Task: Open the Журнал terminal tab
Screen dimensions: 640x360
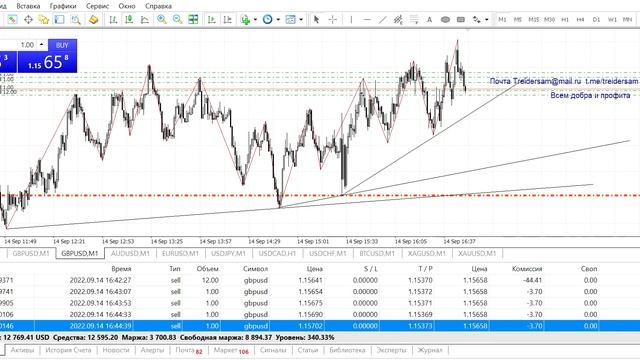Action: (x=430, y=350)
